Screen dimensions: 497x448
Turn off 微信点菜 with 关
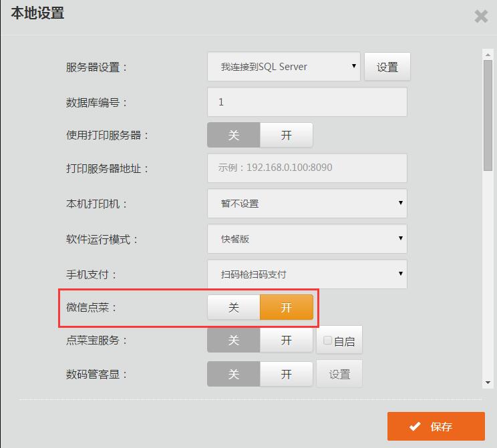click(x=233, y=308)
